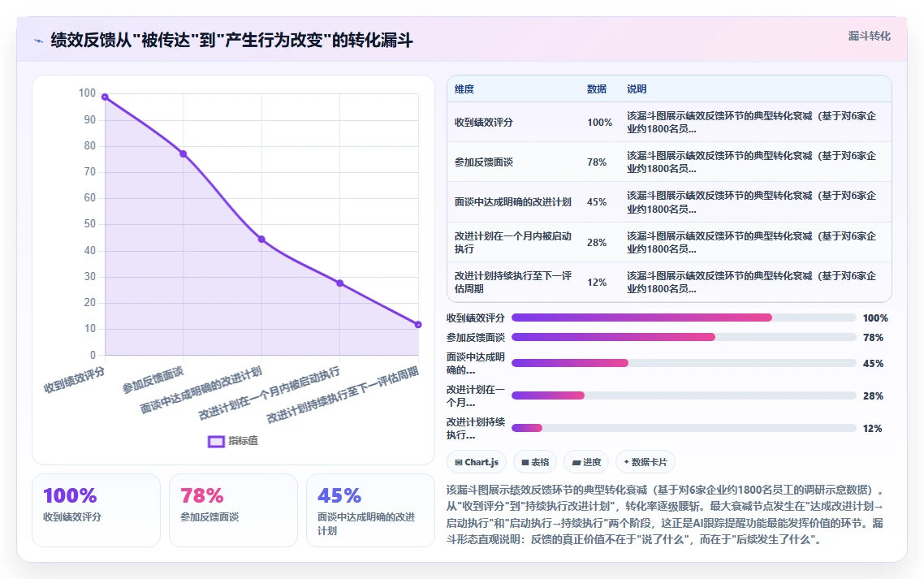Click progress label 面谈中达成明确的...
The height and width of the screenshot is (579, 924).
[x=476, y=363]
